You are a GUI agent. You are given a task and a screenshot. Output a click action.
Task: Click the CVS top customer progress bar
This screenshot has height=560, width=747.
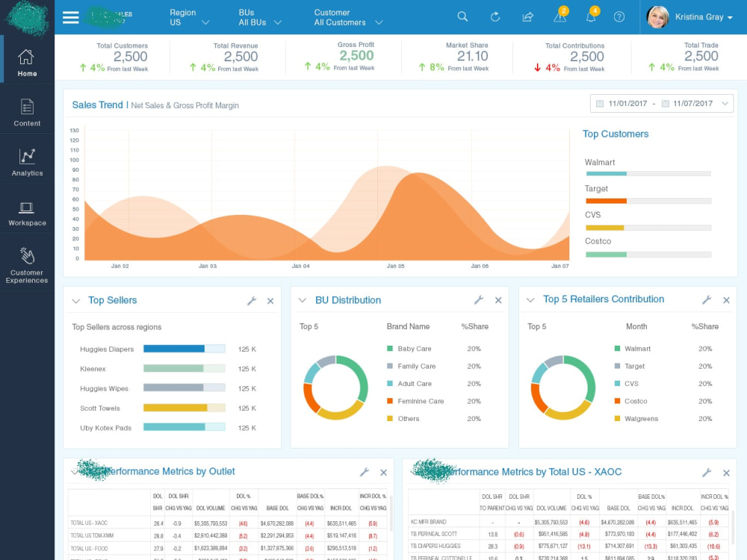pyautogui.click(x=648, y=228)
